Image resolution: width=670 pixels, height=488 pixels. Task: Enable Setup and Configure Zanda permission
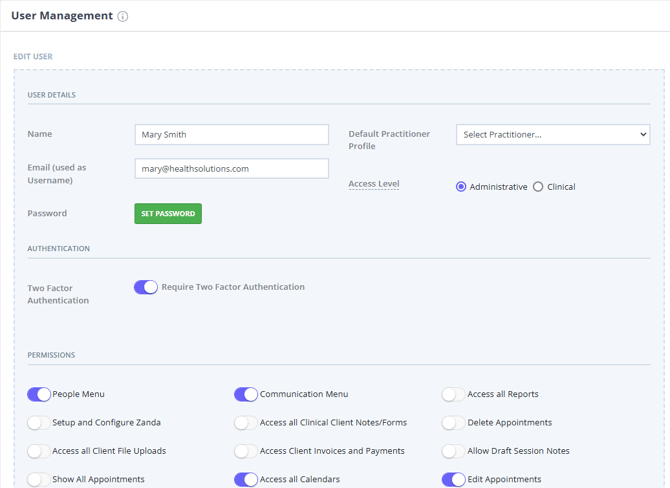(39, 423)
